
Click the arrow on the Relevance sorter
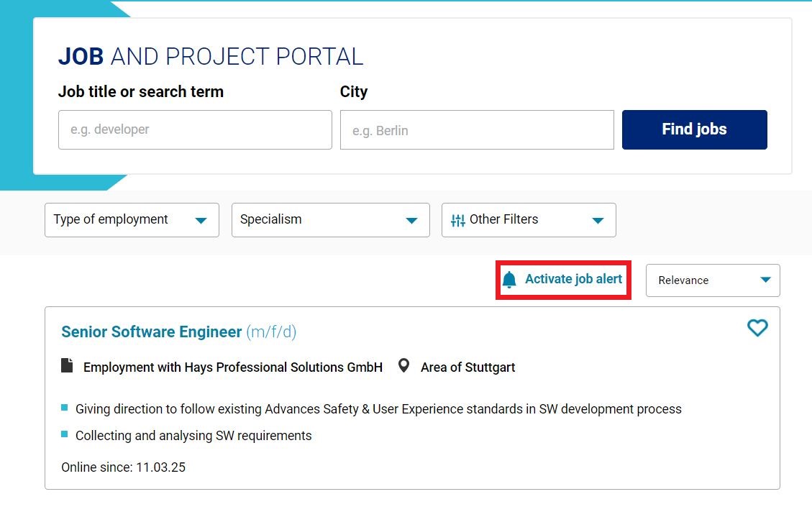[x=765, y=280]
